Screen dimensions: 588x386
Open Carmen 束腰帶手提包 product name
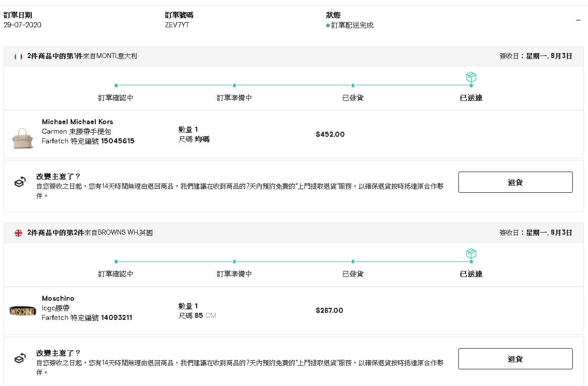[77, 131]
